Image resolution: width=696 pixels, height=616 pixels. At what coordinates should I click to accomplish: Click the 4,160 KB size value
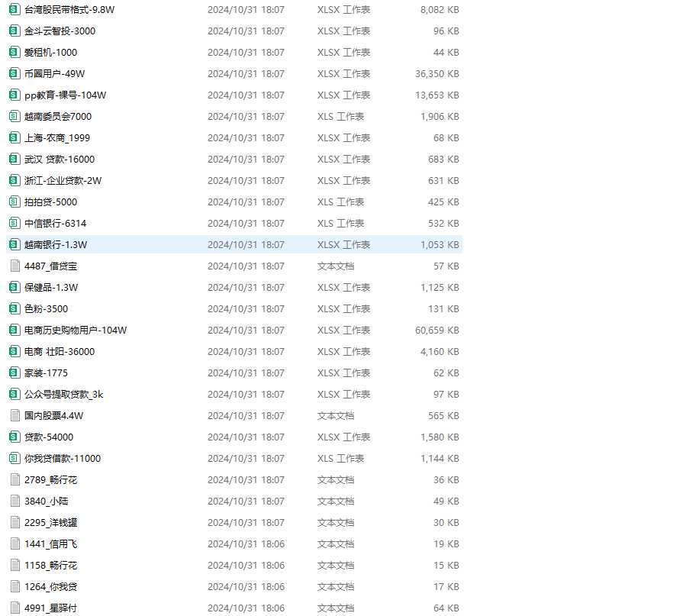pyautogui.click(x=440, y=351)
